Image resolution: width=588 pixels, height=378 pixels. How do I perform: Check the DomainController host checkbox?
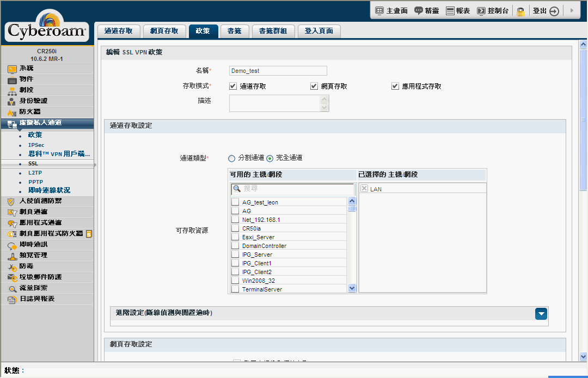[x=235, y=246]
